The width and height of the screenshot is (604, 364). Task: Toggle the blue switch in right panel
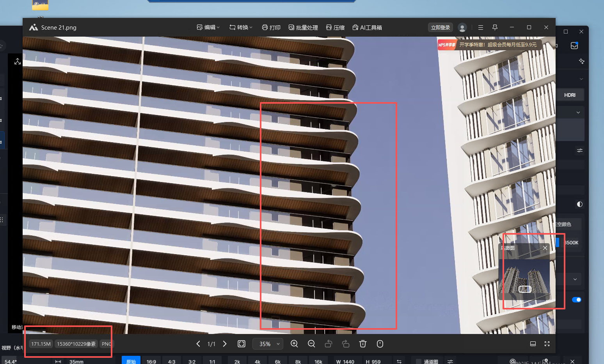coord(576,300)
